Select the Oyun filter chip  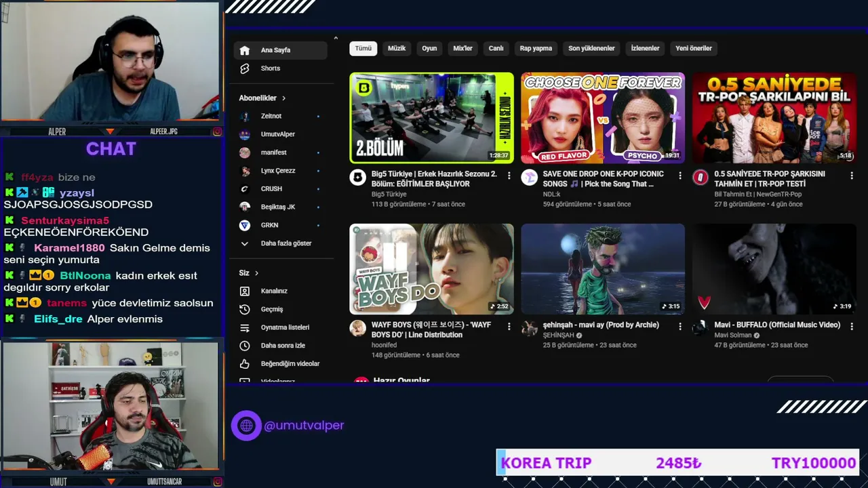(x=429, y=48)
